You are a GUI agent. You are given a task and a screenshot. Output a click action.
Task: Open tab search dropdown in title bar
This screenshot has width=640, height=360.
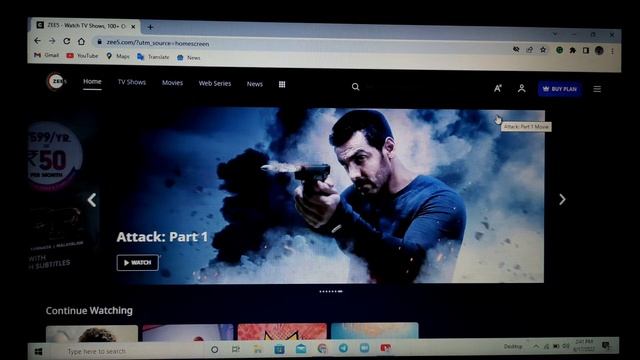coord(555,34)
